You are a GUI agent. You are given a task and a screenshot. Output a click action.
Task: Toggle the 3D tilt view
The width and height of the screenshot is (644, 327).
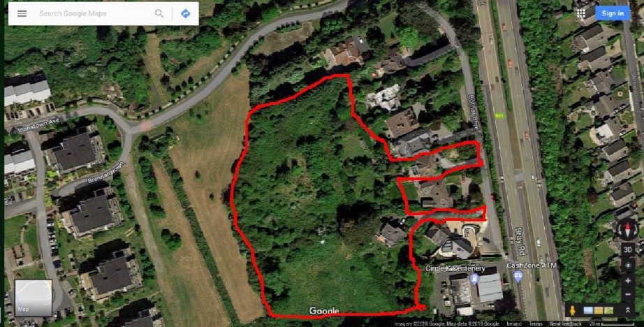pos(628,249)
